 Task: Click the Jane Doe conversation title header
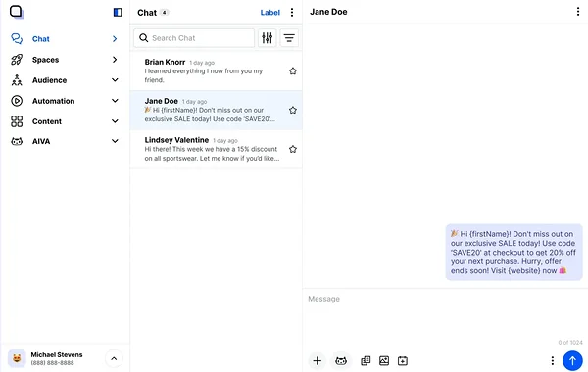[328, 12]
